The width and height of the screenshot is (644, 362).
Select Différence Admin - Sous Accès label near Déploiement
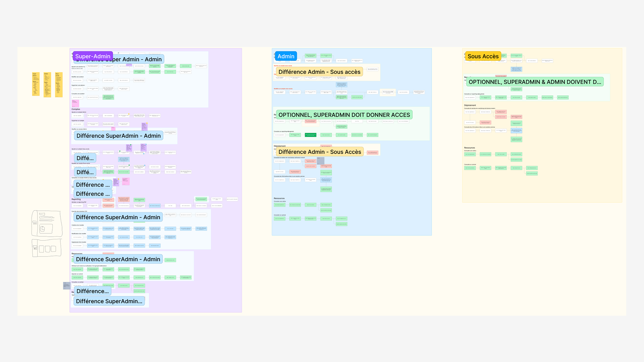[x=319, y=152]
